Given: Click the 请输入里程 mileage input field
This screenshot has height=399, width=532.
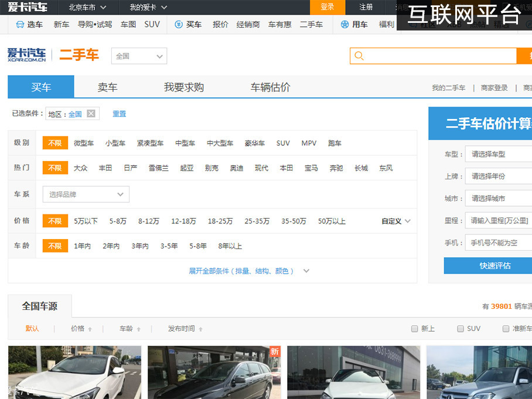Looking at the screenshot, I should click(x=499, y=221).
